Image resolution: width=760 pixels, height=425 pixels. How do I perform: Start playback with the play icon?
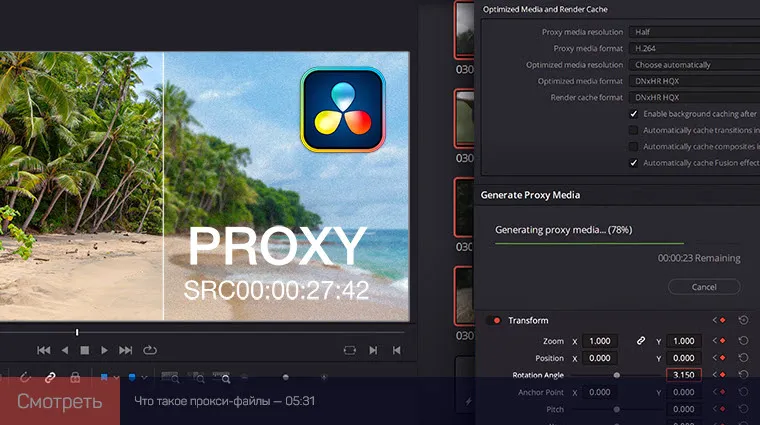coord(104,350)
